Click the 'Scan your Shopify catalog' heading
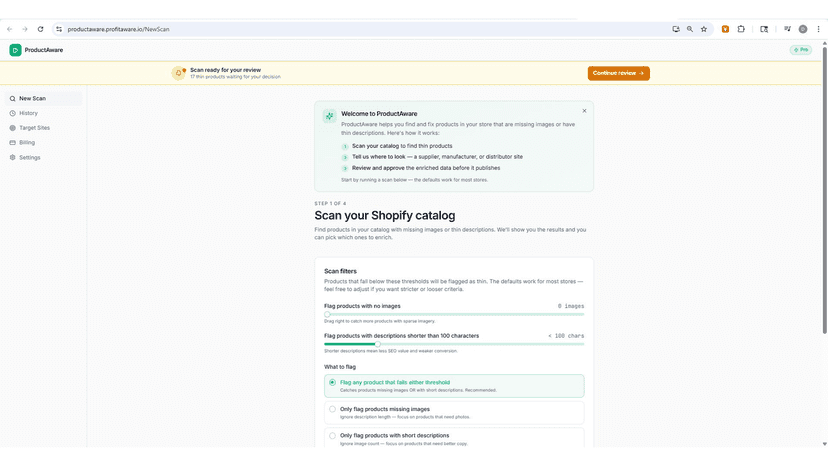The height and width of the screenshot is (466, 828). coord(384,216)
